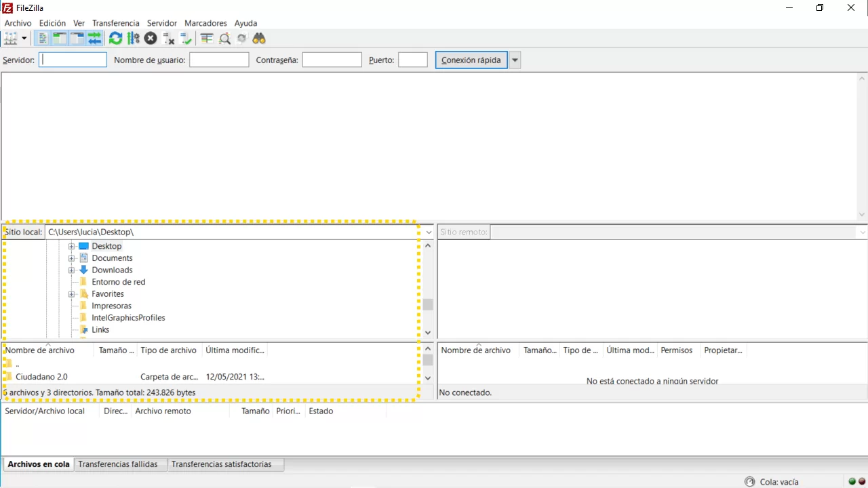Click the disconnect from server icon
Image resolution: width=868 pixels, height=488 pixels.
coord(168,39)
